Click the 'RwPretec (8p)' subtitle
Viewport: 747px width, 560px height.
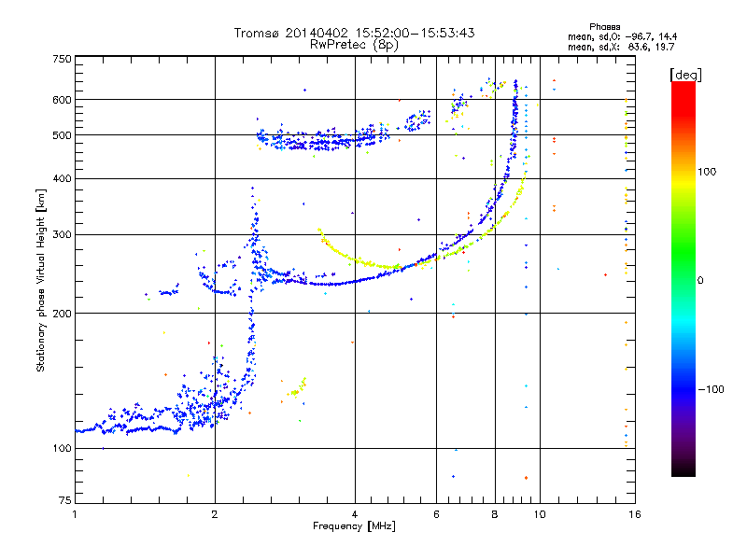click(x=354, y=45)
